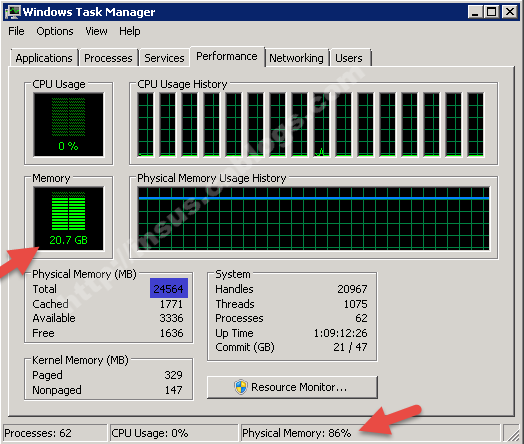Open the File menu

pos(16,31)
